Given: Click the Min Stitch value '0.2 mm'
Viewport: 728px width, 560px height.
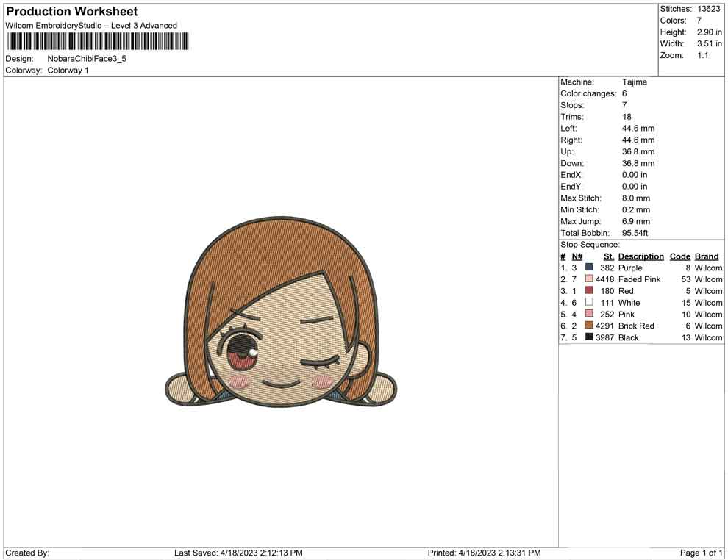Looking at the screenshot, I should pos(636,209).
